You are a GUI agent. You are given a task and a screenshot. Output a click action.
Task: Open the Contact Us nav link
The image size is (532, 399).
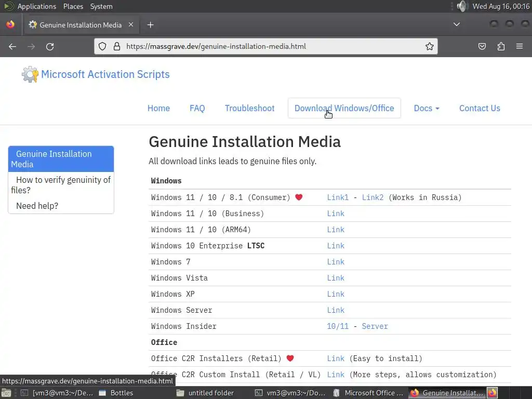(x=480, y=108)
